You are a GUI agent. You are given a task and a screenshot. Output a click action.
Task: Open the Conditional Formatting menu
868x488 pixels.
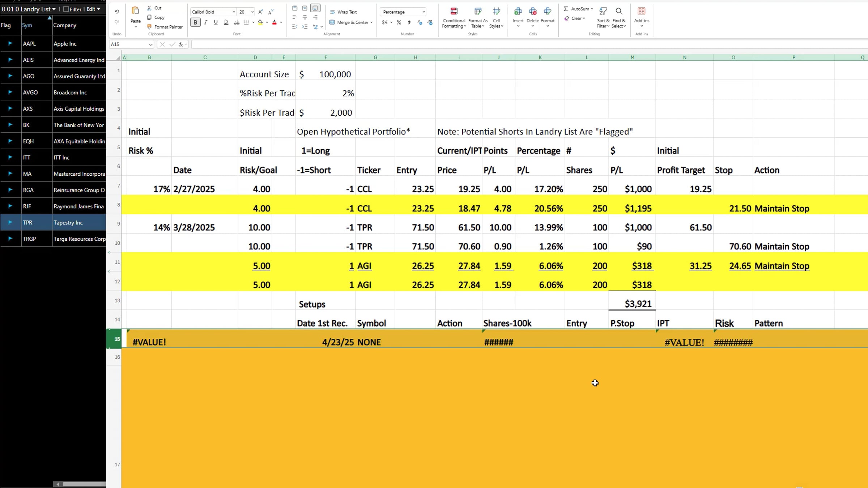(454, 18)
